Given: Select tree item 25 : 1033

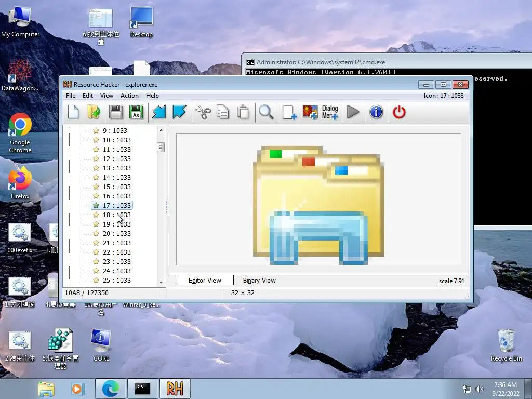Looking at the screenshot, I should (x=117, y=280).
